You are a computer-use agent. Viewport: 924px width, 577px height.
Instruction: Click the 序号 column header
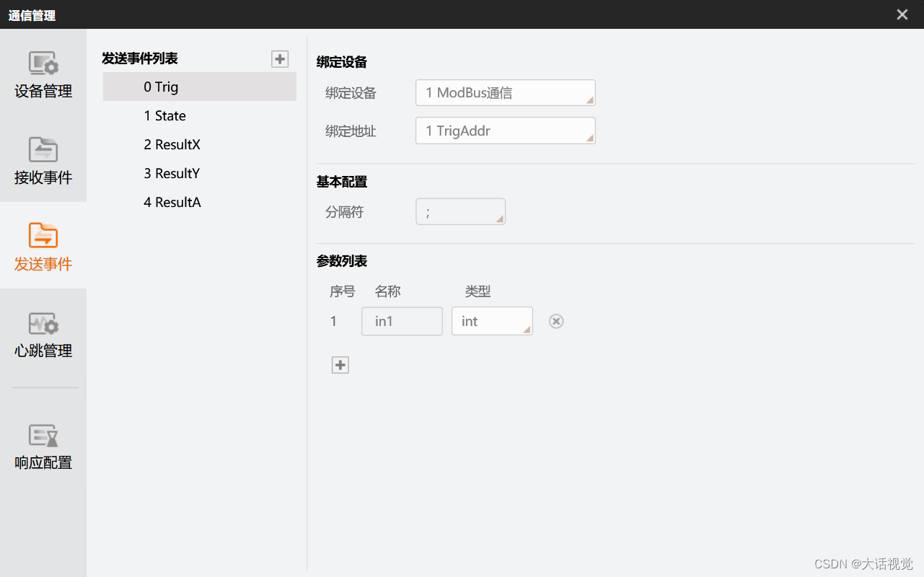pyautogui.click(x=343, y=291)
